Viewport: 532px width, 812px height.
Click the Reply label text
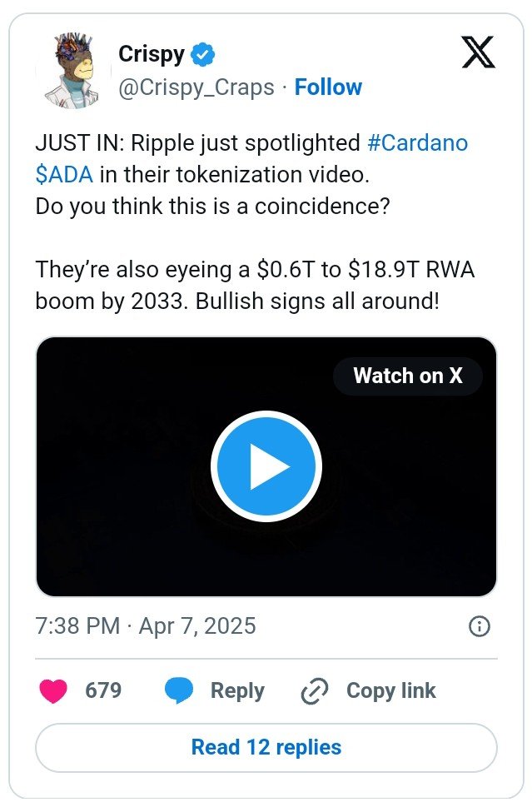(x=236, y=690)
